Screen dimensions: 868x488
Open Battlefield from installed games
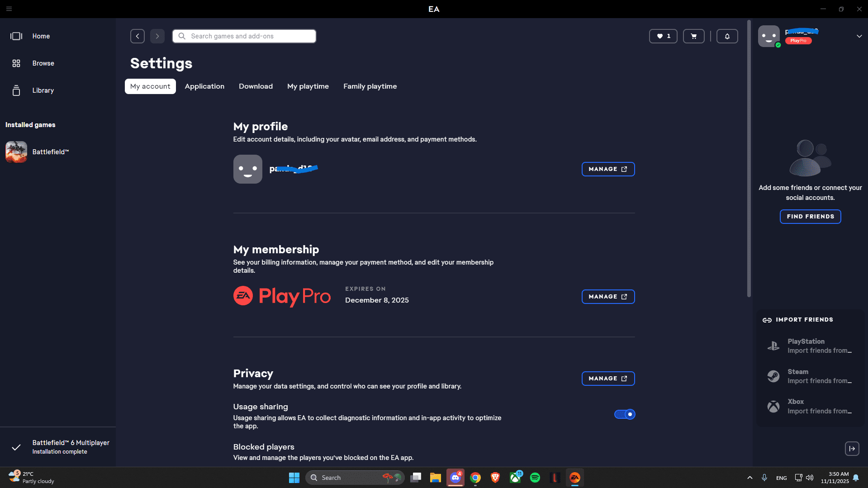pyautogui.click(x=50, y=152)
